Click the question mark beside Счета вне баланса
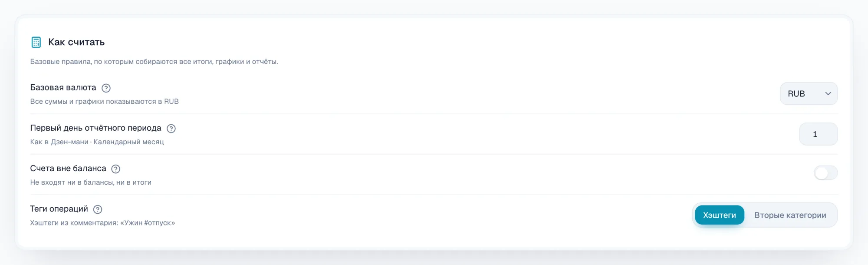868x265 pixels. (x=115, y=169)
